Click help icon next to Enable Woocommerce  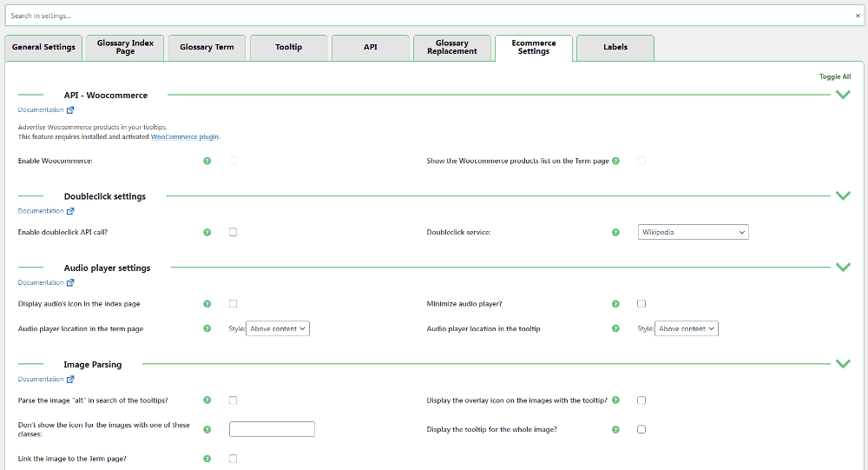pyautogui.click(x=207, y=161)
